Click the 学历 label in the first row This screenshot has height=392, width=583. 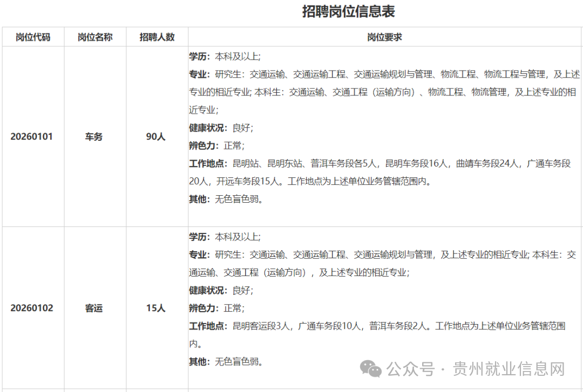pos(196,56)
